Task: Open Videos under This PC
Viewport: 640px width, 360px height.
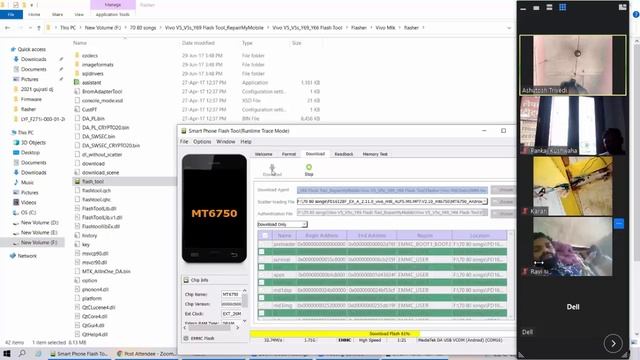Action: point(28,202)
